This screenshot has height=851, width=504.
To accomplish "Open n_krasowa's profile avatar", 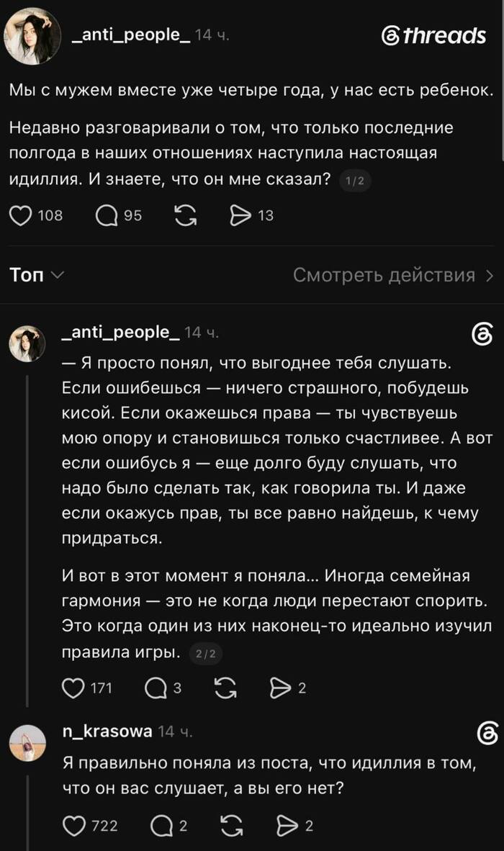I will pyautogui.click(x=27, y=743).
